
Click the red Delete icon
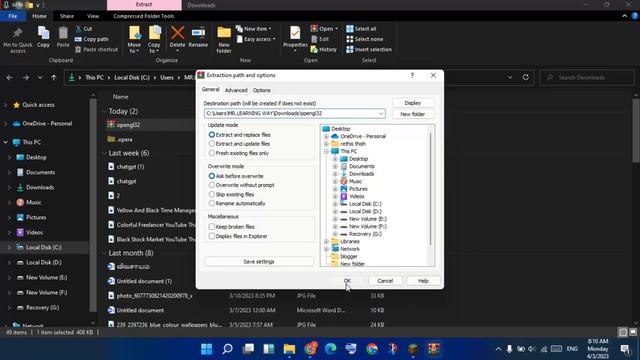pos(178,33)
